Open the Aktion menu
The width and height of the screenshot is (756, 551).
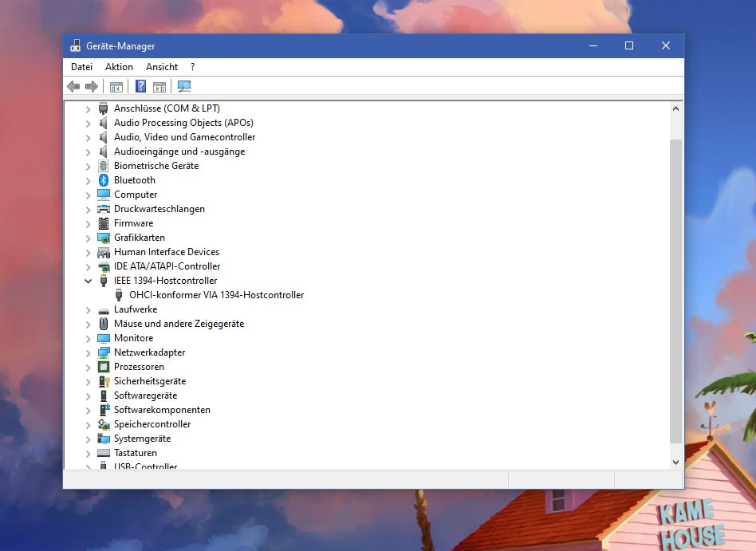click(119, 67)
